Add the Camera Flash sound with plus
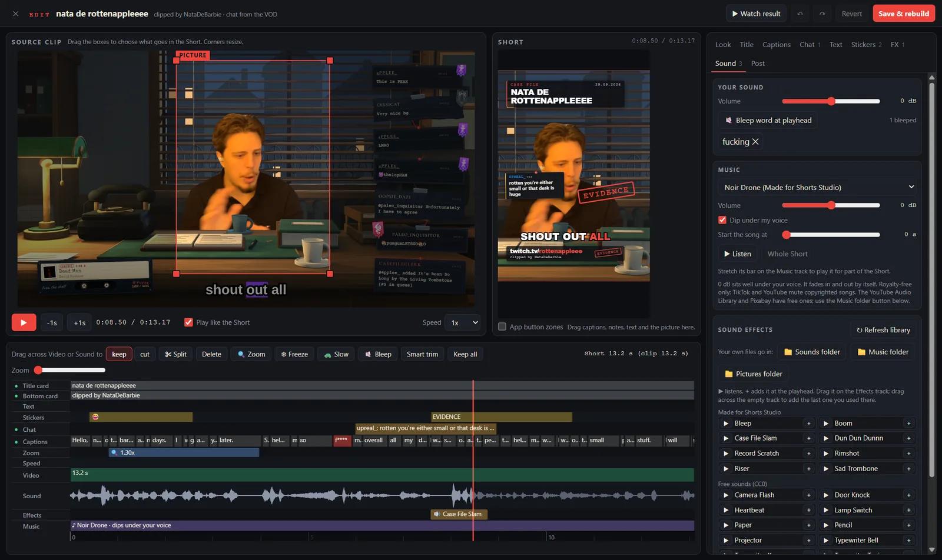 coord(808,495)
